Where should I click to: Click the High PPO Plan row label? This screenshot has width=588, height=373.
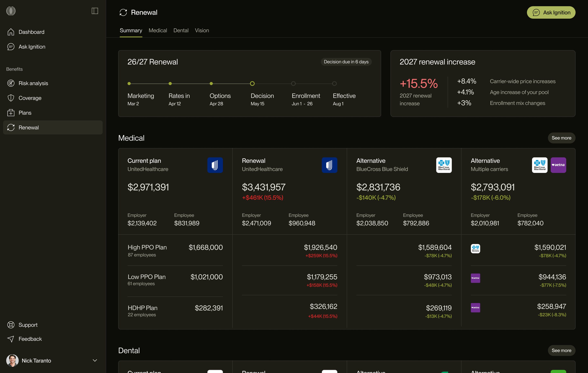pyautogui.click(x=147, y=247)
